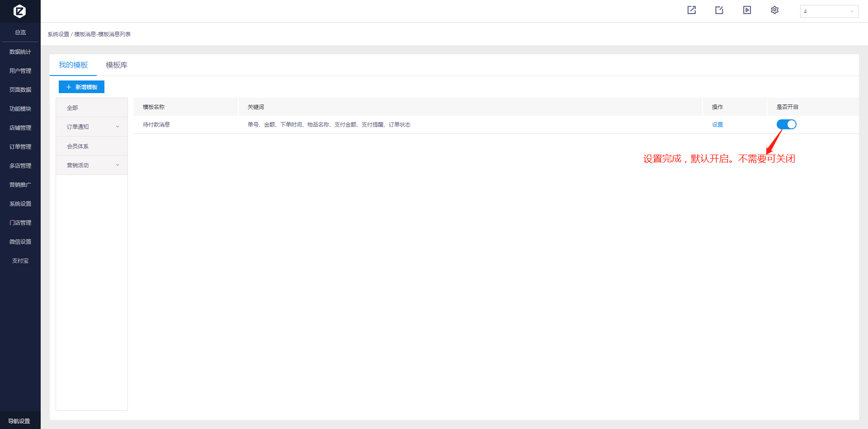
Task: Go to 数据统计 in the sidebar
Action: [x=20, y=52]
